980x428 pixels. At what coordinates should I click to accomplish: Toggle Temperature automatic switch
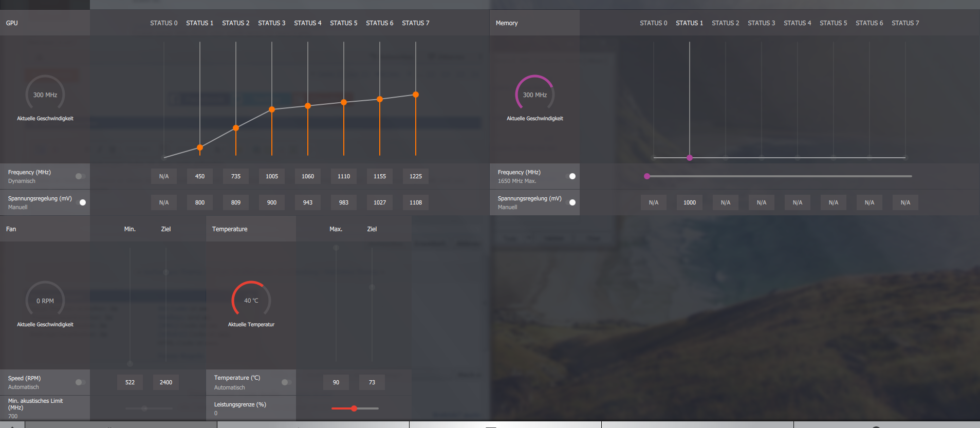[286, 382]
